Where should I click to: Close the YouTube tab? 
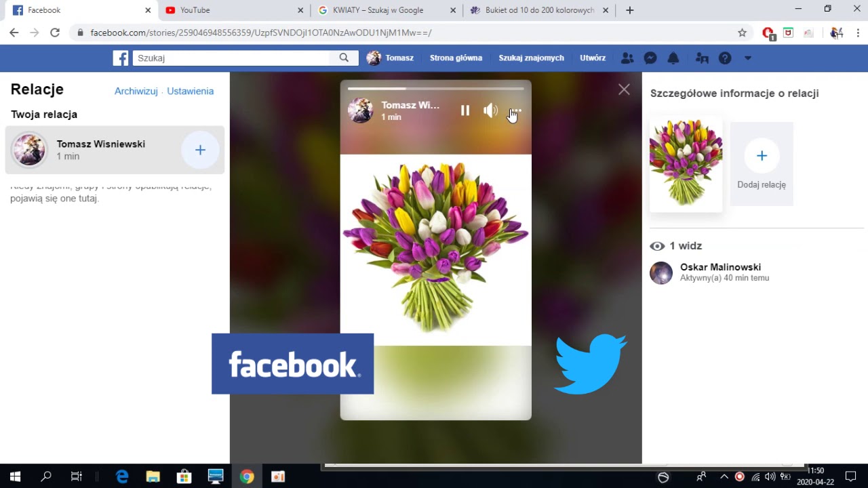tap(300, 10)
